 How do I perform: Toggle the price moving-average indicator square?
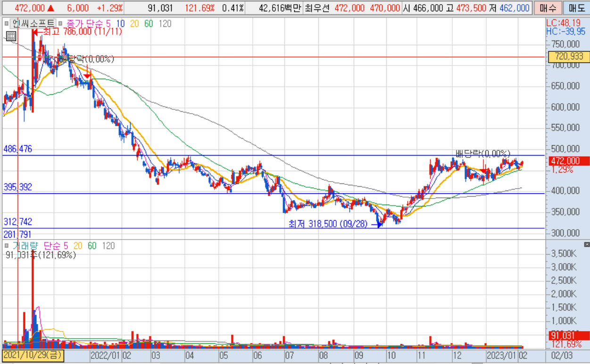61,24
